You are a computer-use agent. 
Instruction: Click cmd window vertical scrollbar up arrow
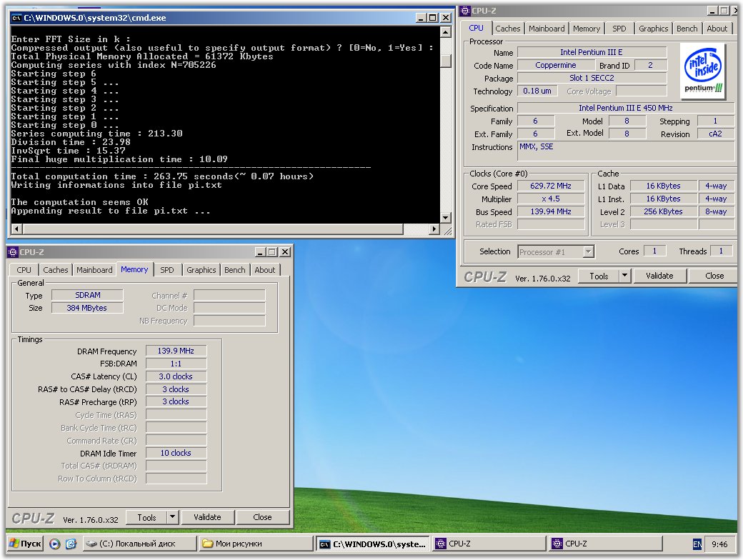click(x=445, y=31)
